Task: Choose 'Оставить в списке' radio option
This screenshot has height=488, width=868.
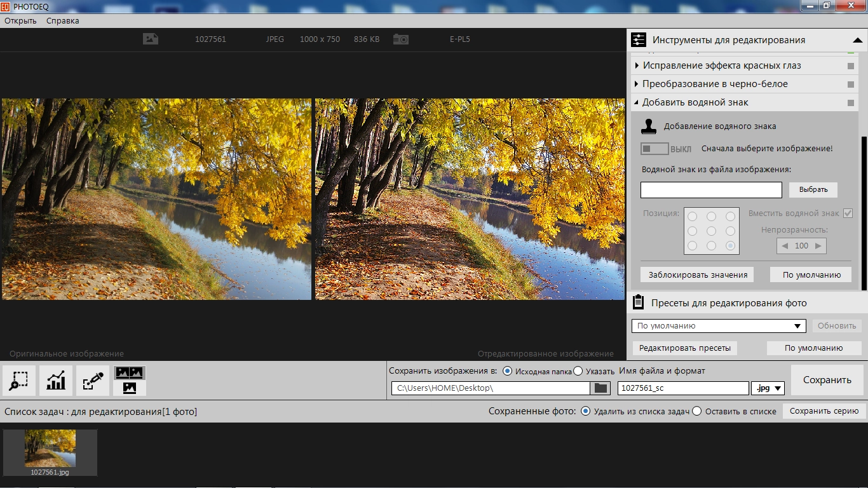Action: tap(697, 411)
